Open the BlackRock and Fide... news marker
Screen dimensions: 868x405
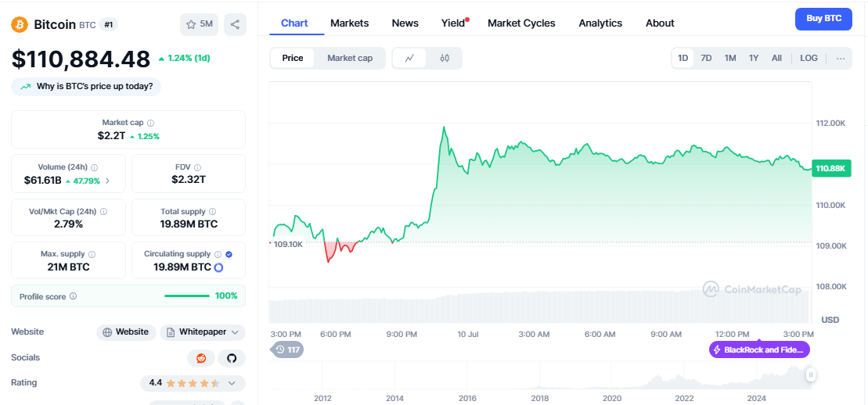coord(759,349)
